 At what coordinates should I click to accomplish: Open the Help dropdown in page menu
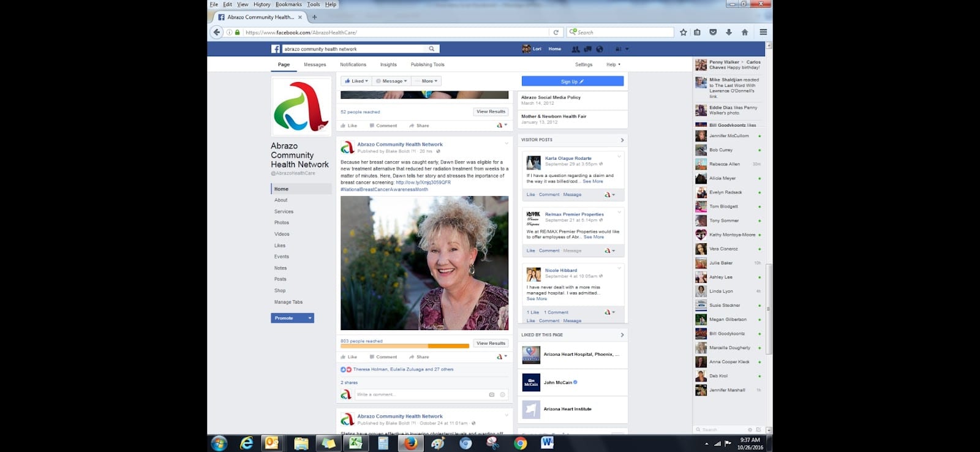pos(613,64)
